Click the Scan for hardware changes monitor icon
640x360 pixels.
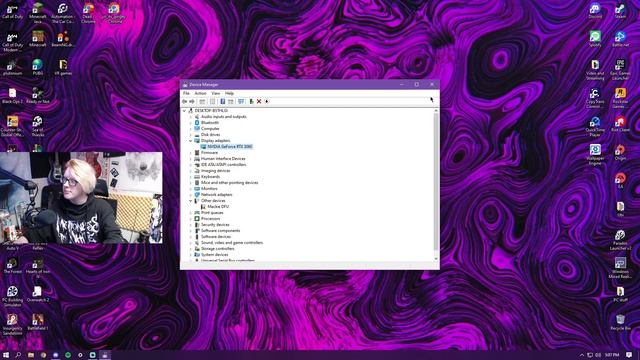[241, 101]
